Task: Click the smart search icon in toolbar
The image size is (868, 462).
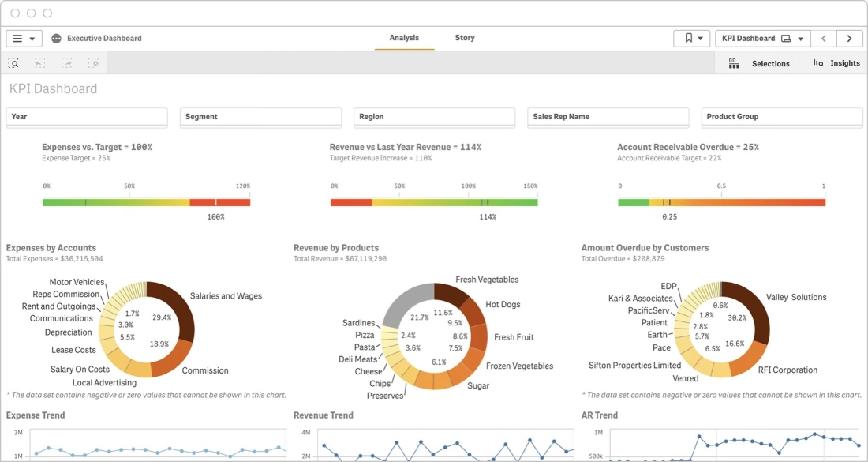Action: 13,63
